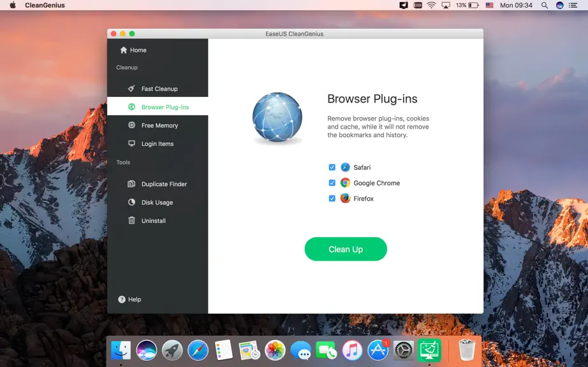Click the battery 13% indicator
Image resolution: width=588 pixels, height=367 pixels.
point(467,5)
